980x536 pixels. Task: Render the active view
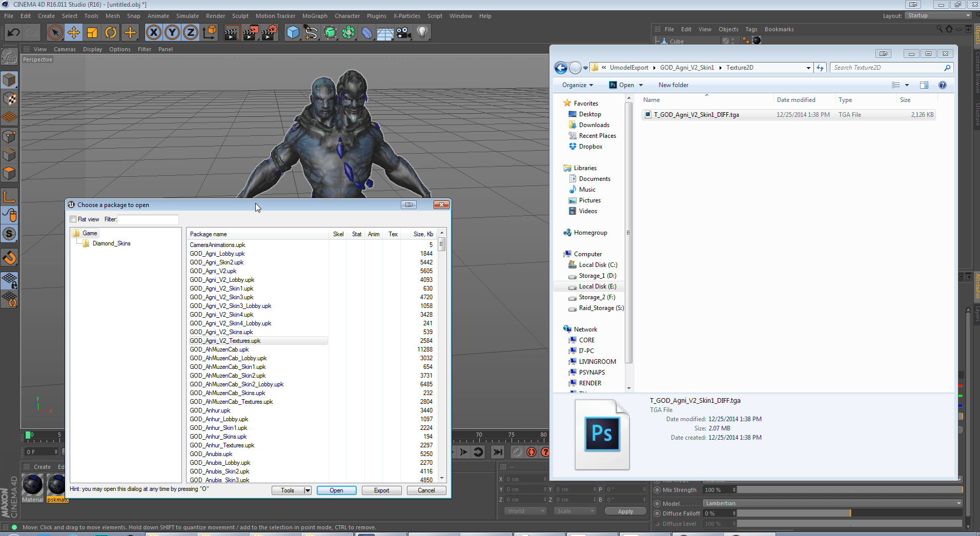(232, 33)
